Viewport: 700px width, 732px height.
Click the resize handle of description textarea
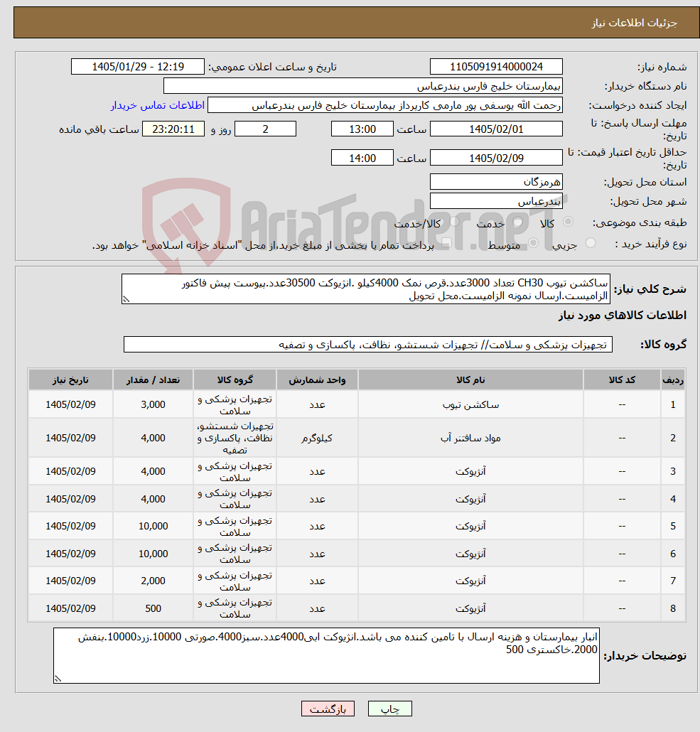tap(126, 300)
